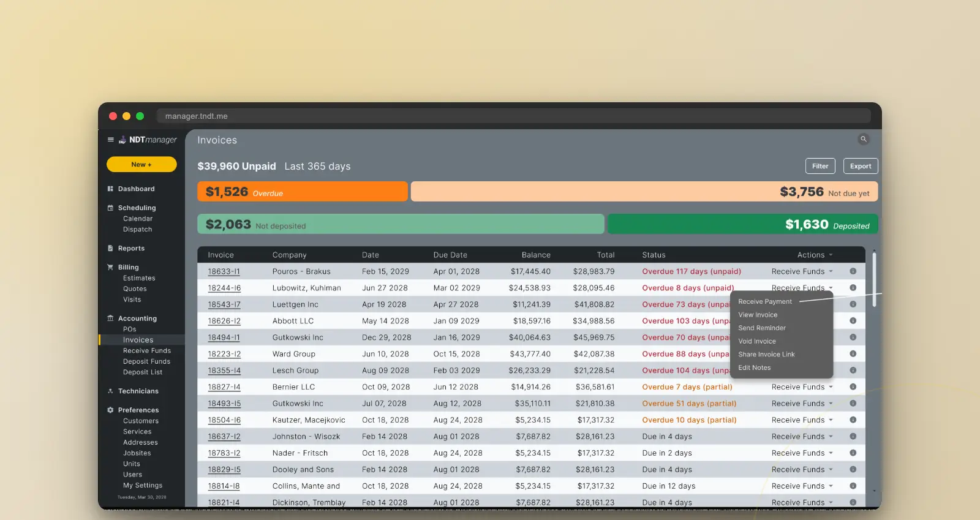
Task: Open info icon for invoice 18223-I2
Action: tap(853, 353)
